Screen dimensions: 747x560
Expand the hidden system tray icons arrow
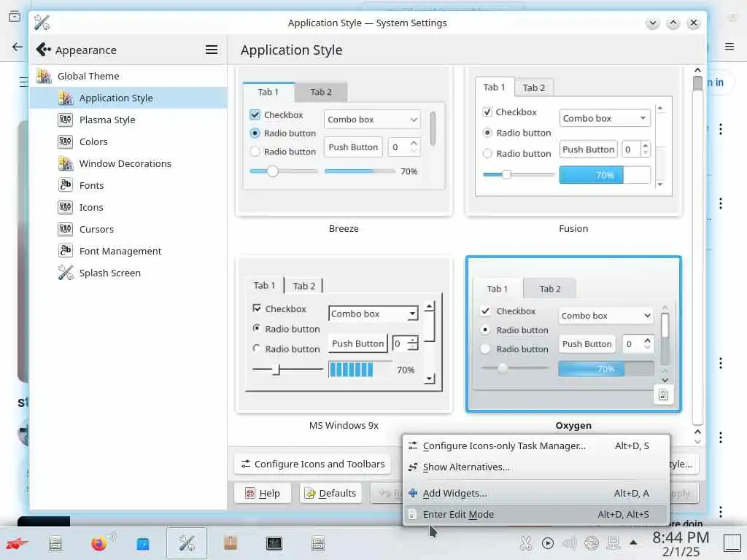pyautogui.click(x=633, y=542)
